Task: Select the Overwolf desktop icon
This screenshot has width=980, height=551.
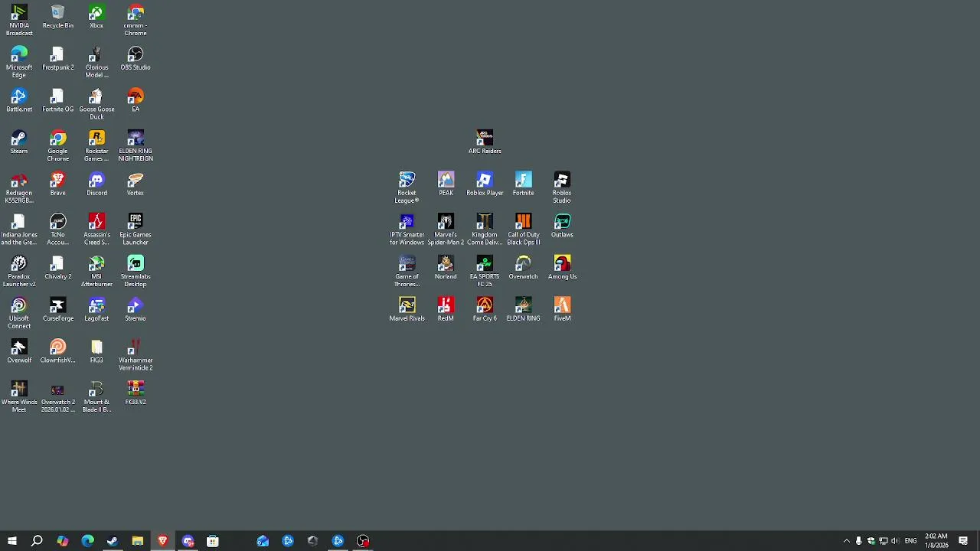Action: 19,352
